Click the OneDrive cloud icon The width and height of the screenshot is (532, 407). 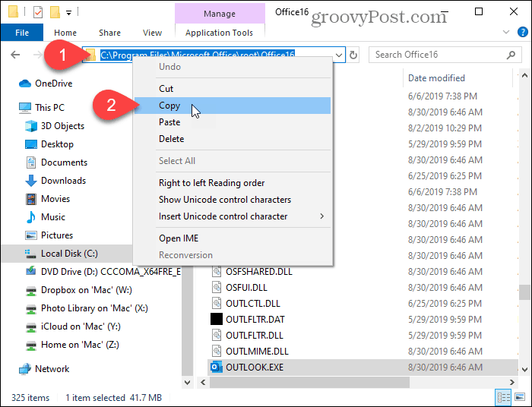point(25,84)
